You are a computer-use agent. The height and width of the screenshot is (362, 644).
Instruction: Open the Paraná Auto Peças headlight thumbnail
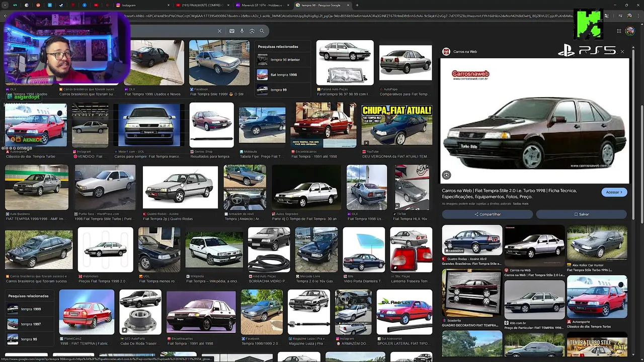[345, 63]
